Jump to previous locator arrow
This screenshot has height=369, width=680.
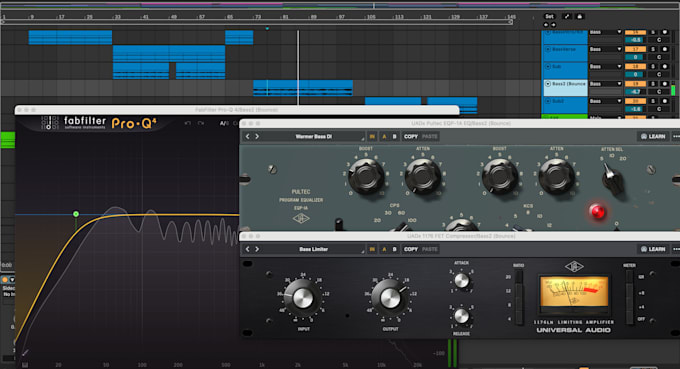pos(546,25)
